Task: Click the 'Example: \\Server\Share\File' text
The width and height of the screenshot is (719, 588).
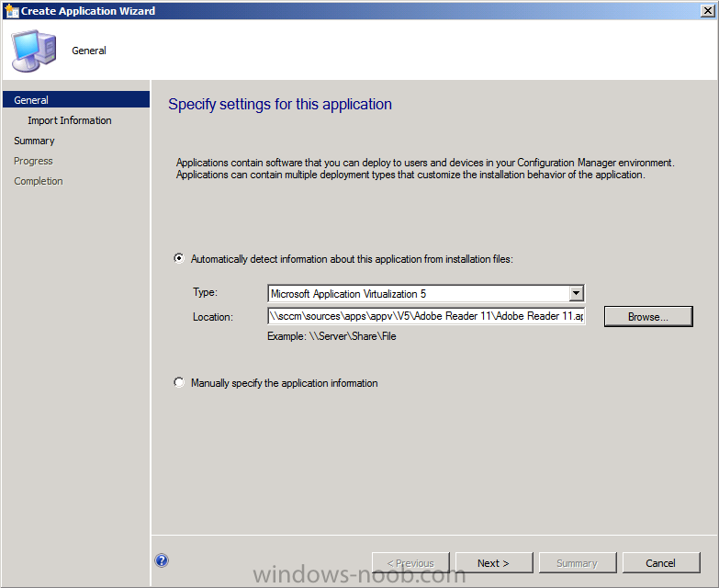Action: pyautogui.click(x=332, y=336)
